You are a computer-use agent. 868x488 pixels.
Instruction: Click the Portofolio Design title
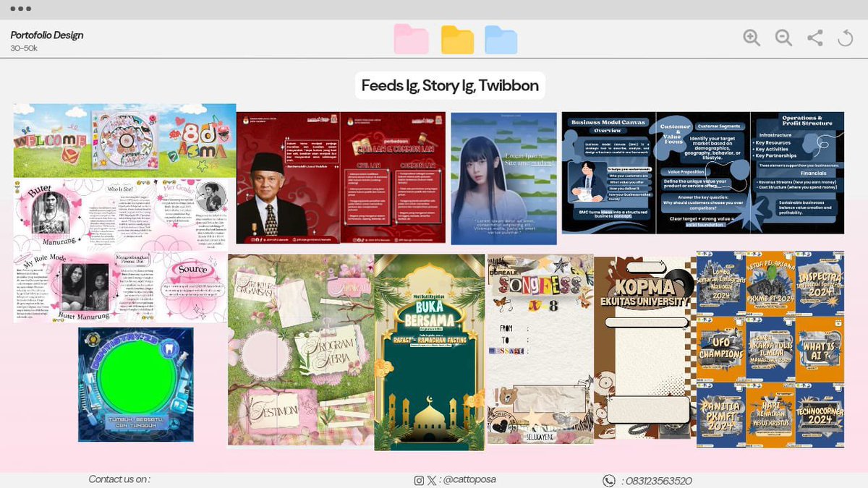point(47,35)
